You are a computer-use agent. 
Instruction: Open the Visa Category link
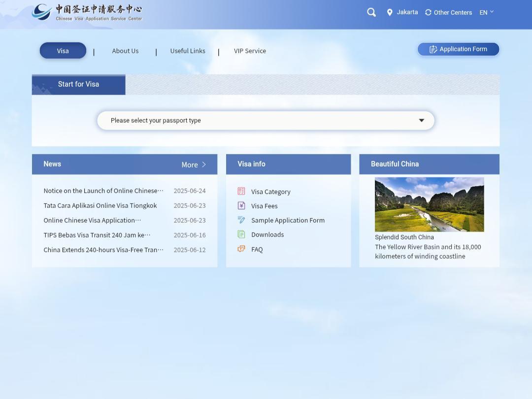(x=271, y=192)
